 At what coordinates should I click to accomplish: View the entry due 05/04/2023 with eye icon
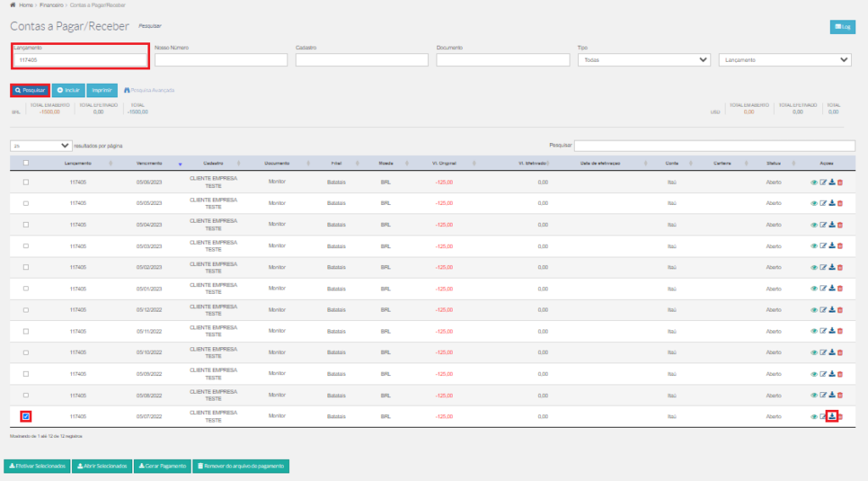point(814,225)
